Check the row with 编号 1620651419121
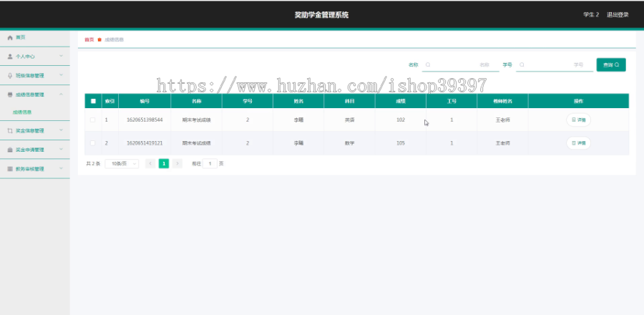Viewport: 644px width, 315px height. [93, 143]
